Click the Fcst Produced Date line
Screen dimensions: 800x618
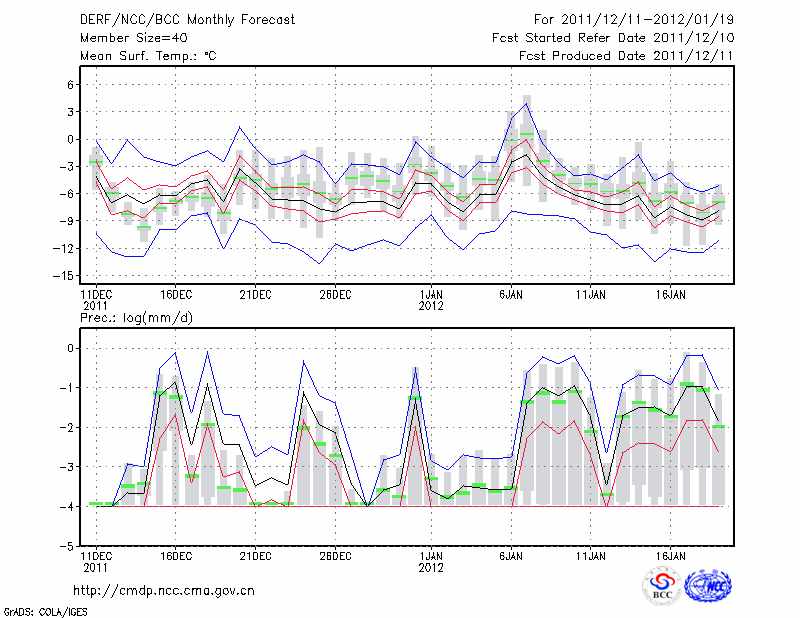626,56
